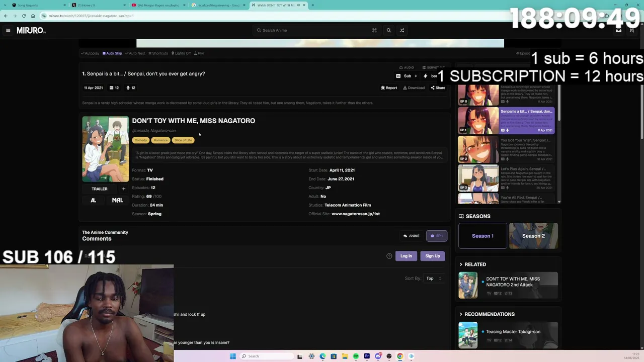This screenshot has height=362, width=644.
Task: Toggle Autoplay for the player
Action: pyautogui.click(x=90, y=53)
